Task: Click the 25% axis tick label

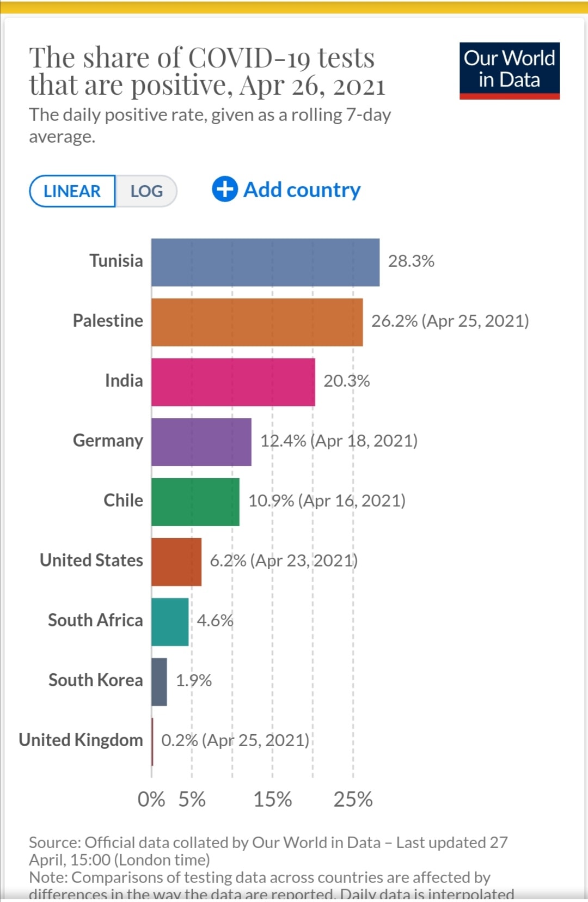Action: pos(353,800)
